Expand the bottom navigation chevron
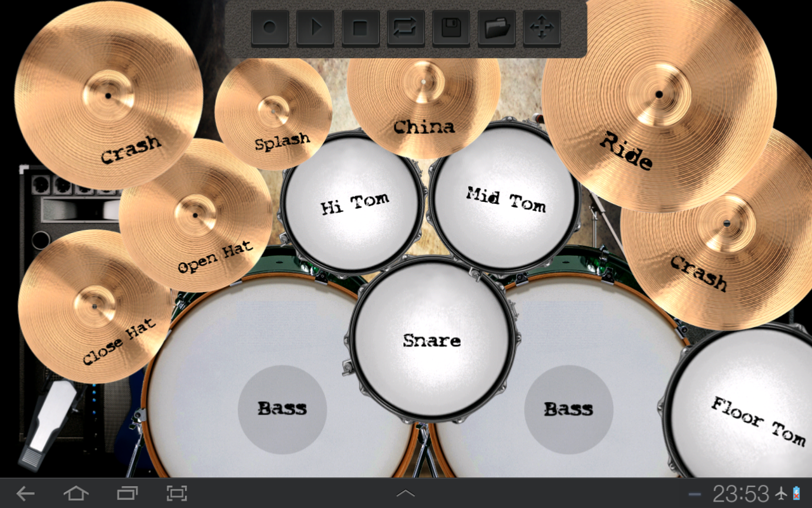 406,493
